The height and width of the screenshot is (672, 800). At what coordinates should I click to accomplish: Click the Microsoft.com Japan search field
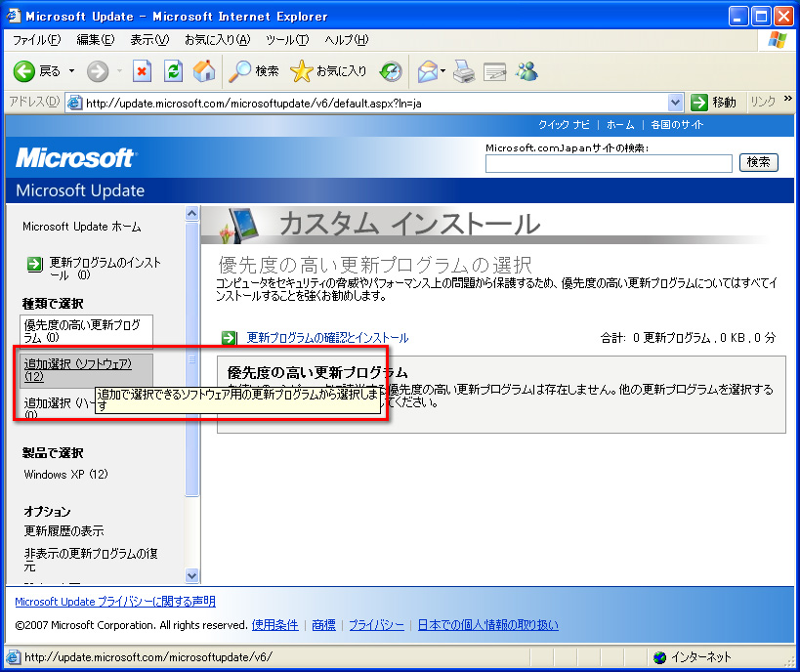click(609, 164)
